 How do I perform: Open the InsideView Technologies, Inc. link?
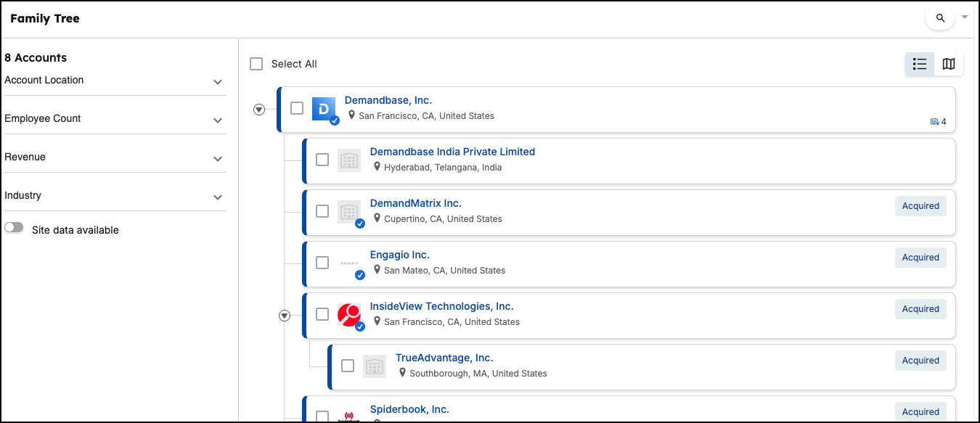[x=442, y=306]
